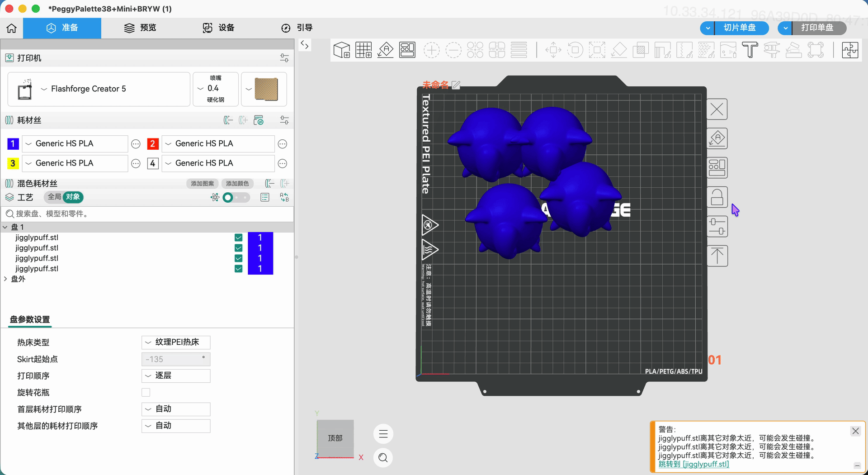The height and width of the screenshot is (475, 868).
Task: Click the 添加颜色 button
Action: (237, 184)
